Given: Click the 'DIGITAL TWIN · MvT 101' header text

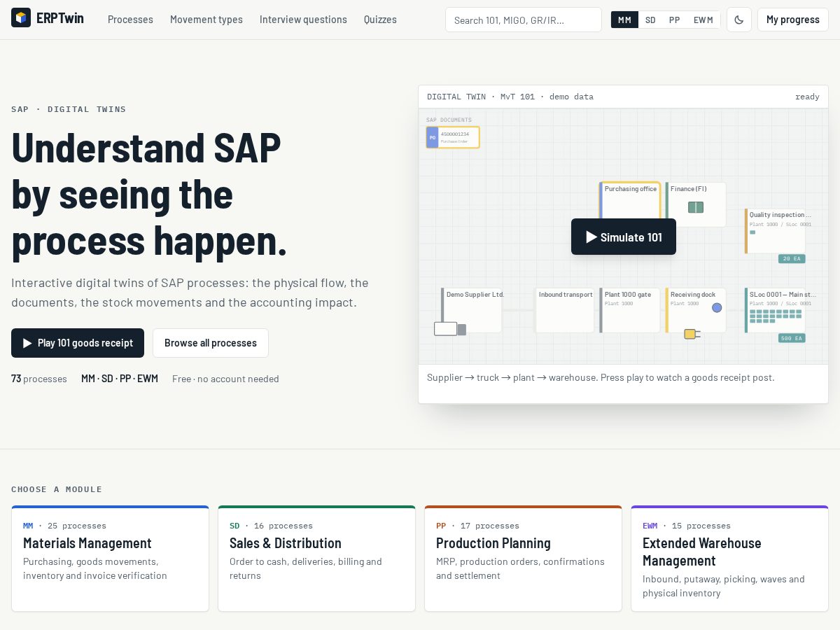Looking at the screenshot, I should click(x=510, y=97).
